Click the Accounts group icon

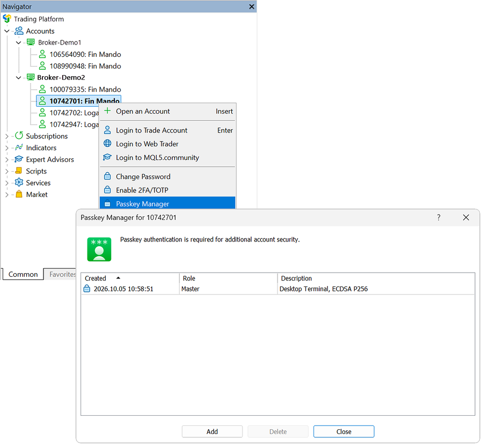coord(19,31)
